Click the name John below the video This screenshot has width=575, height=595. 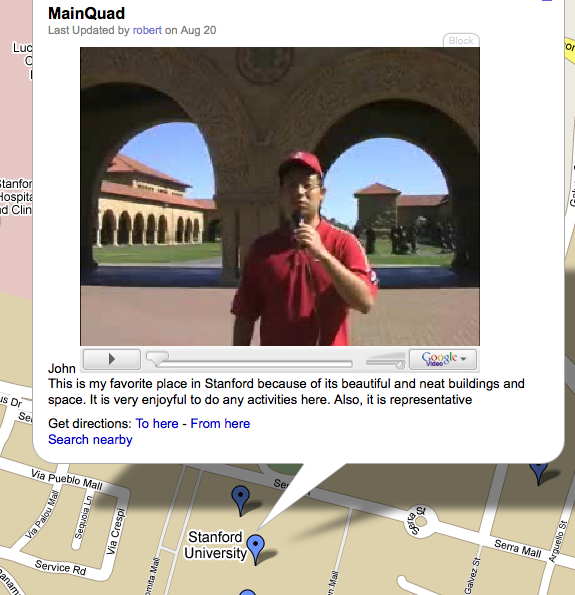[x=62, y=368]
